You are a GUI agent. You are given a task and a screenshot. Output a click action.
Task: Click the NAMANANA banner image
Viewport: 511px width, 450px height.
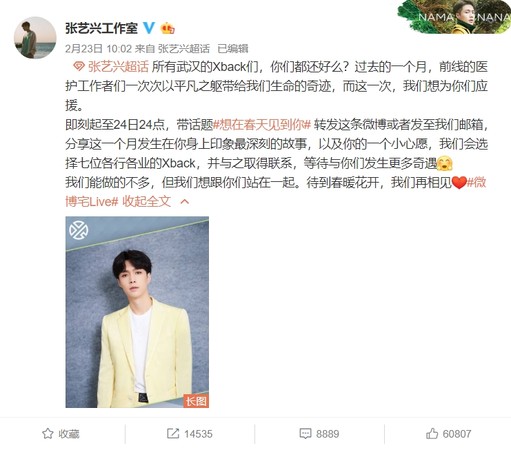454,17
